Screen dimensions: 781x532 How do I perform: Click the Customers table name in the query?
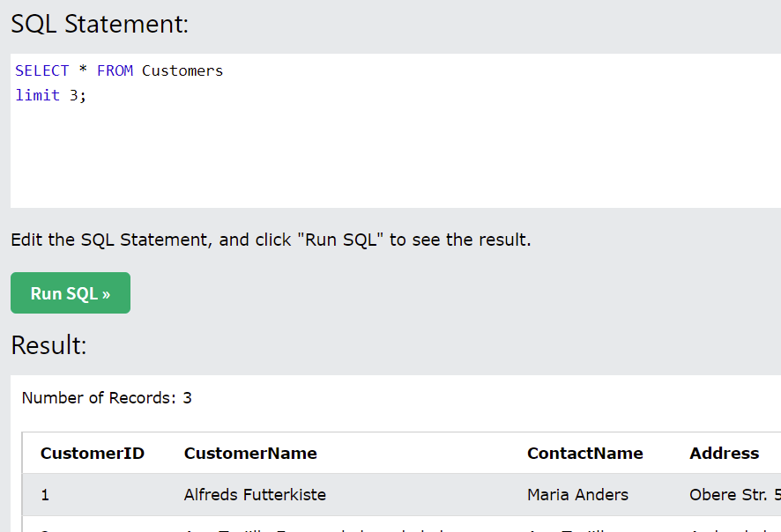point(182,70)
